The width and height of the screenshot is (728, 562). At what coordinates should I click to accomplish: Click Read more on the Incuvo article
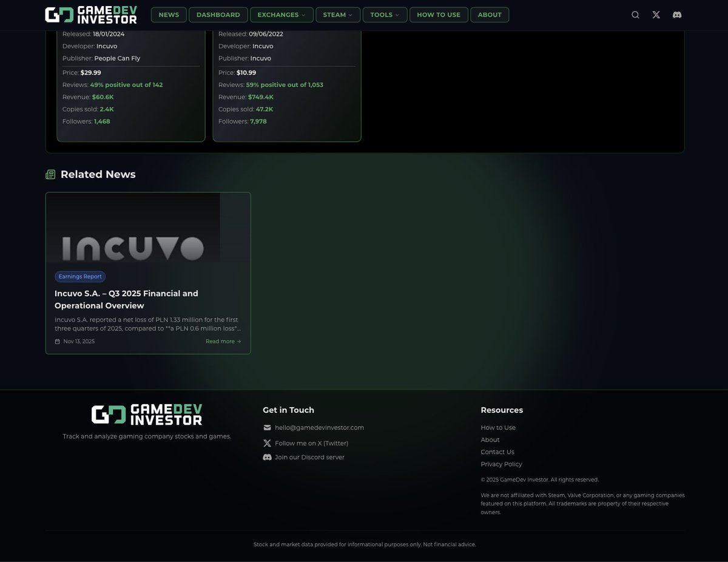(x=223, y=341)
